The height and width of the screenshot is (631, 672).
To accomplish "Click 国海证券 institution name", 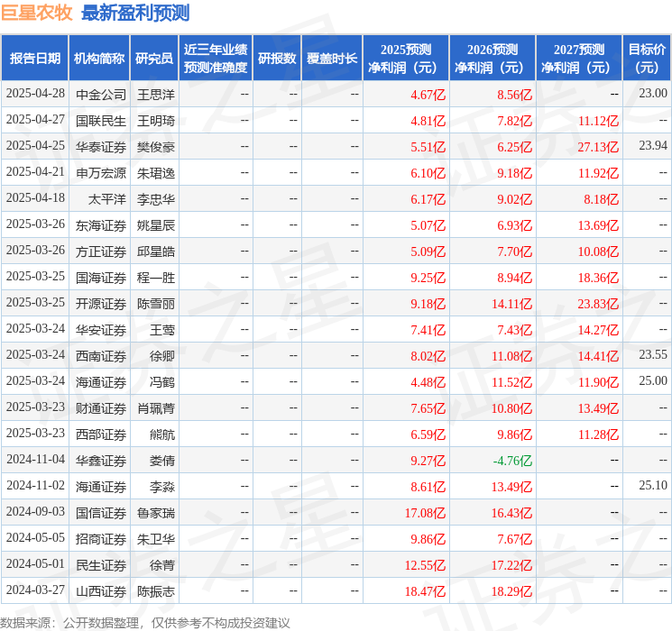I will [101, 278].
